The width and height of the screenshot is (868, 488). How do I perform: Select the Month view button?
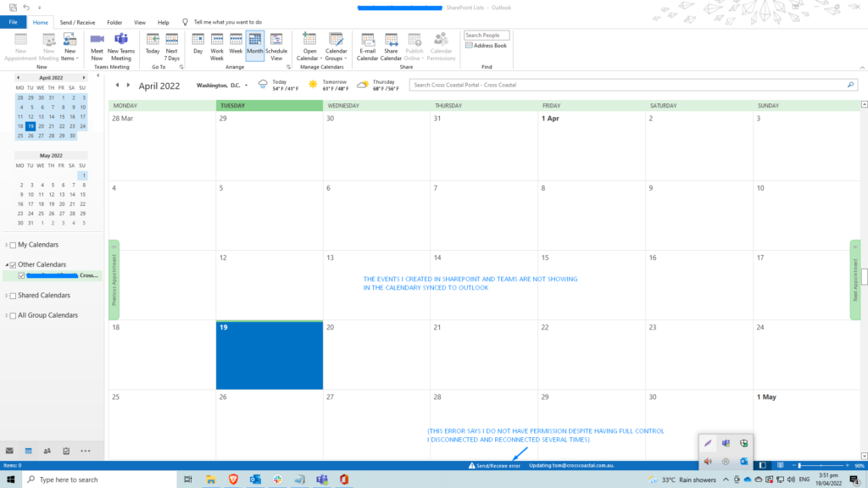pos(254,44)
